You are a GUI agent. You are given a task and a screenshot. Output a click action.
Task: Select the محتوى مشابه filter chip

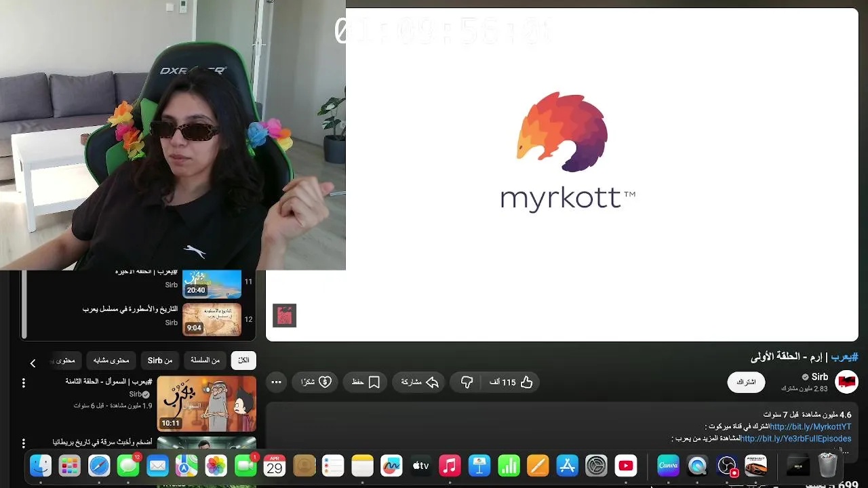(111, 361)
